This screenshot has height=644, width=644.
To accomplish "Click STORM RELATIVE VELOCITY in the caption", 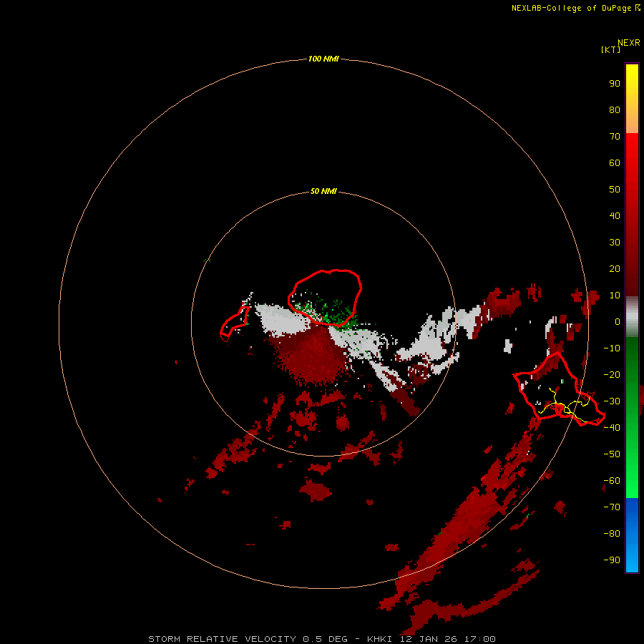I will click(x=222, y=639).
